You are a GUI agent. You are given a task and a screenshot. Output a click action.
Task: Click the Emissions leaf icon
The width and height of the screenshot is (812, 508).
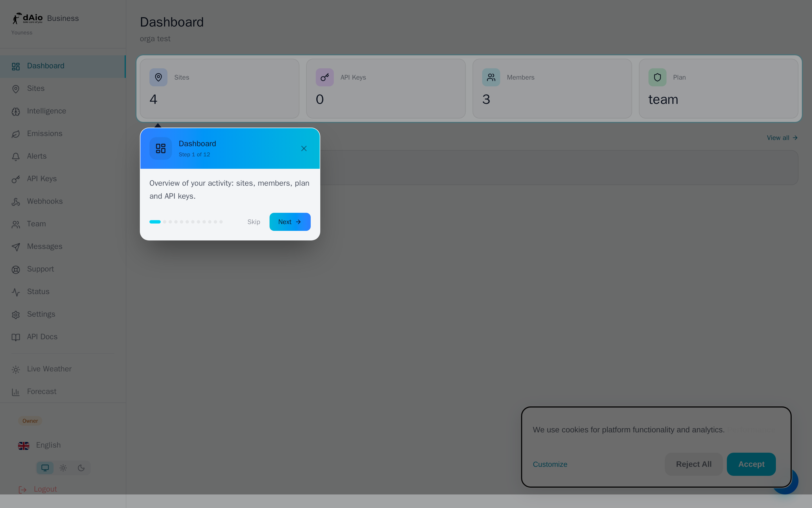click(x=16, y=134)
